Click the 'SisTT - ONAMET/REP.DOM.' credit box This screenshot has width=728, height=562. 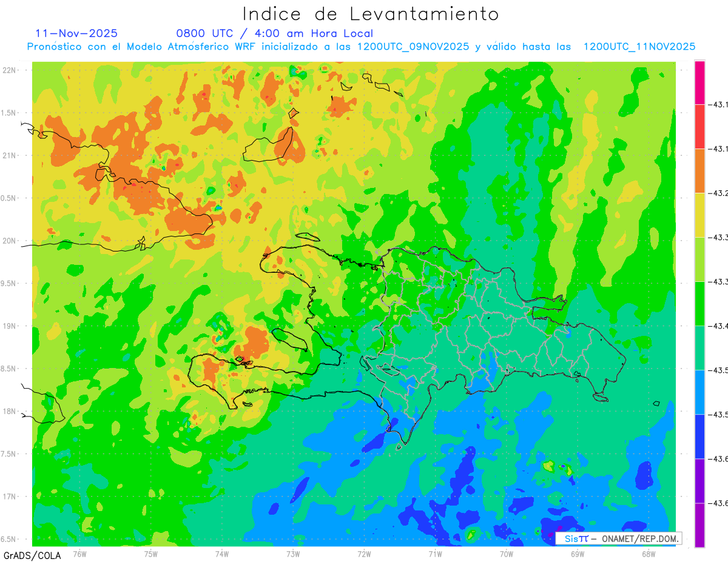618,538
